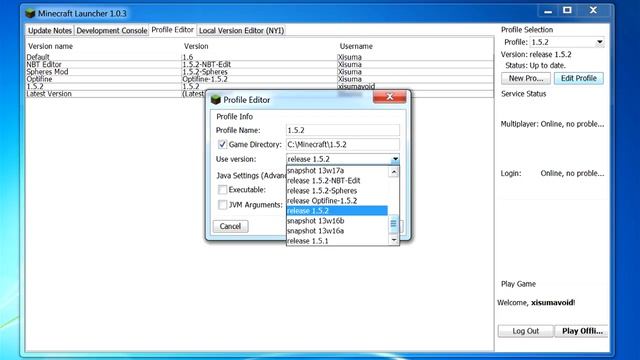Choose release 1.5.2-Spheres from list
This screenshot has height=360, width=640.
pyautogui.click(x=337, y=191)
